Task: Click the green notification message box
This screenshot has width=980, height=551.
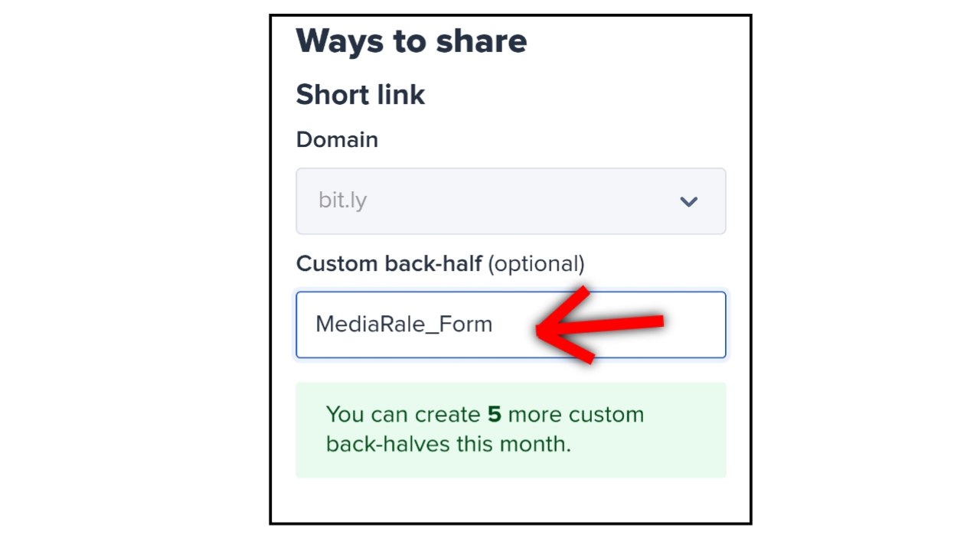Action: 511,429
